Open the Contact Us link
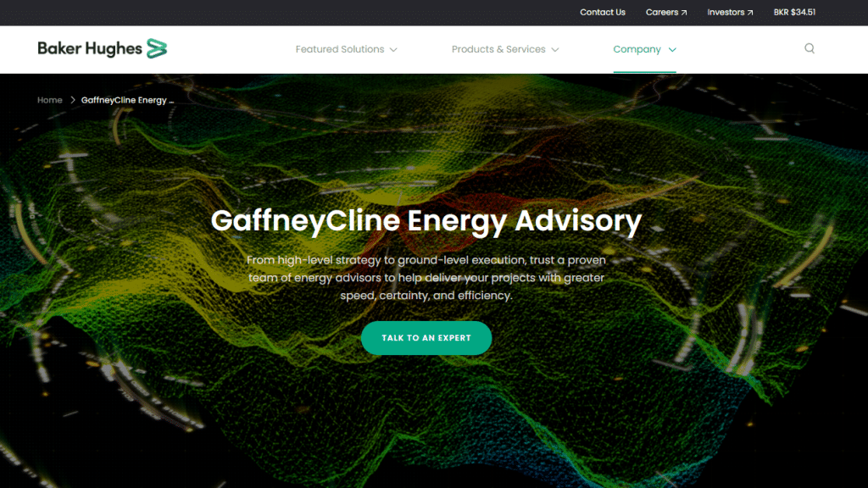 (603, 12)
